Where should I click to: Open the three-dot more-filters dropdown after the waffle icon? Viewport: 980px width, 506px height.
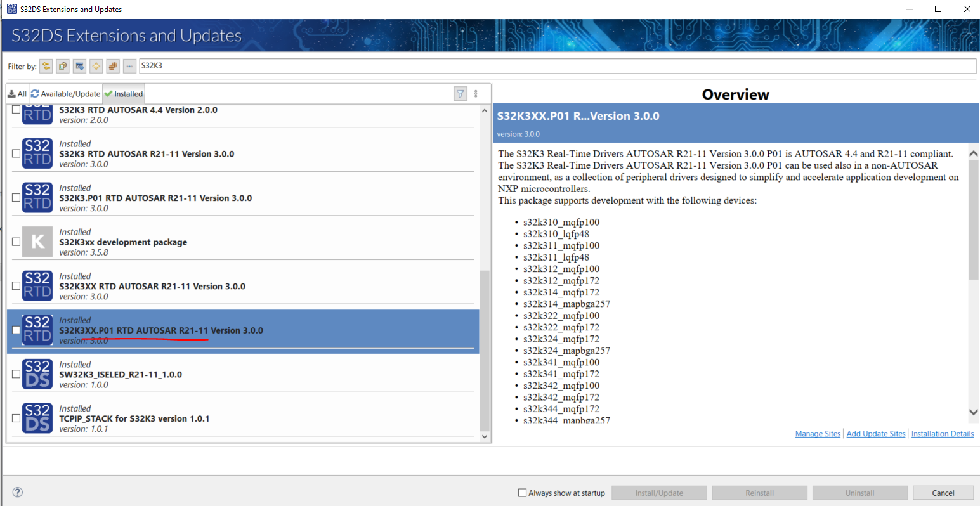coord(129,66)
